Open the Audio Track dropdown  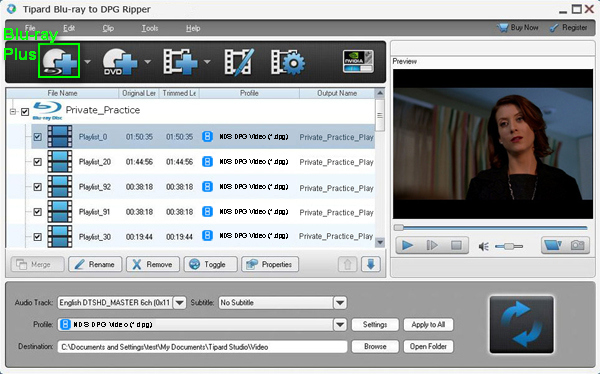click(179, 302)
